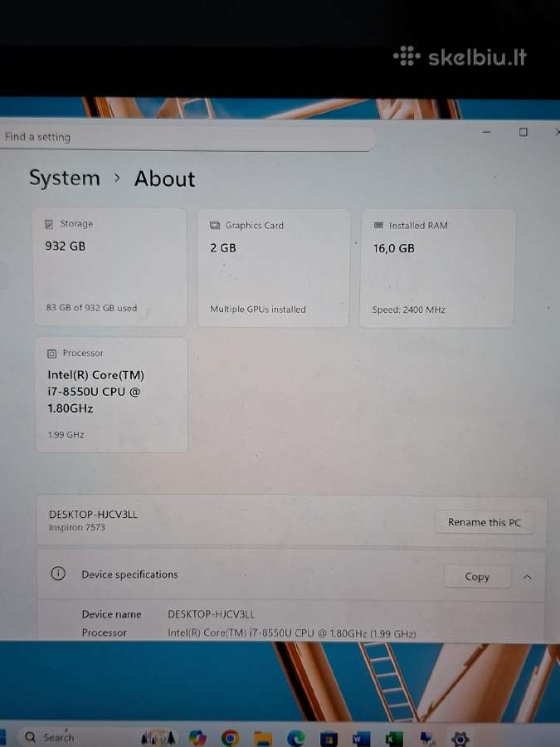Screen dimensions: 560x747
Task: Click the info icon beside Device specifications
Action: coord(58,573)
